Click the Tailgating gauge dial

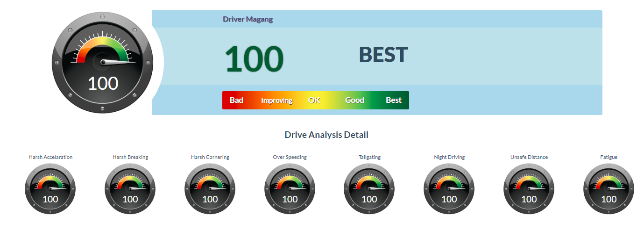pyautogui.click(x=369, y=189)
